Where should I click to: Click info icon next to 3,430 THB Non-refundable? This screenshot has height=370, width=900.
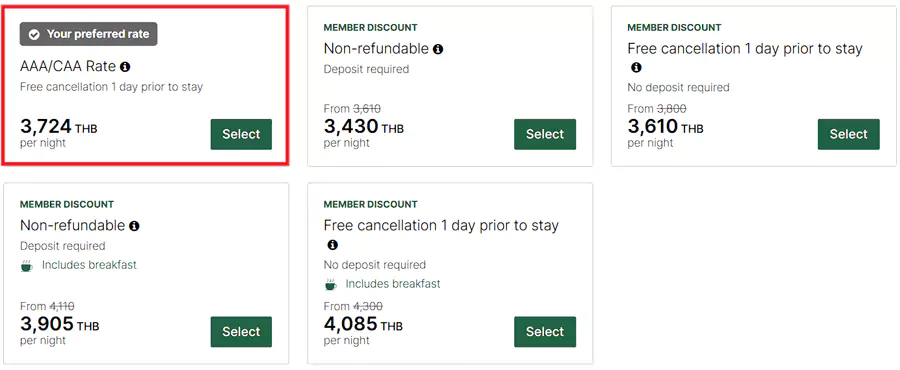tap(438, 49)
